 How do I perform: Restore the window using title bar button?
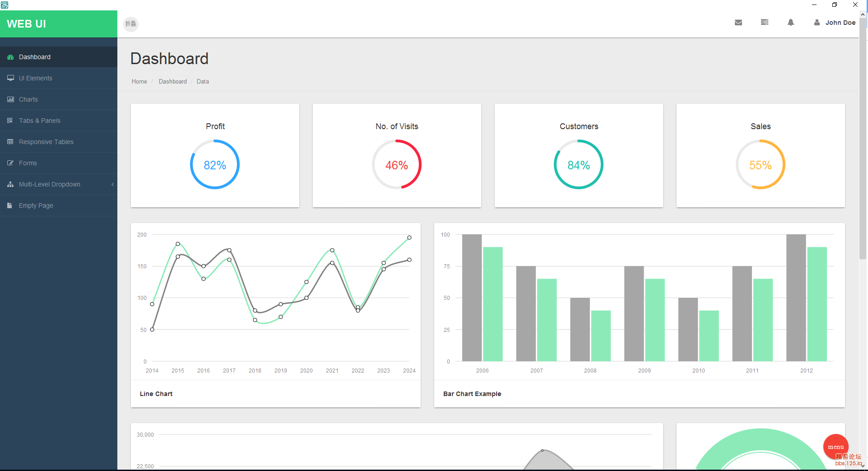(x=835, y=5)
